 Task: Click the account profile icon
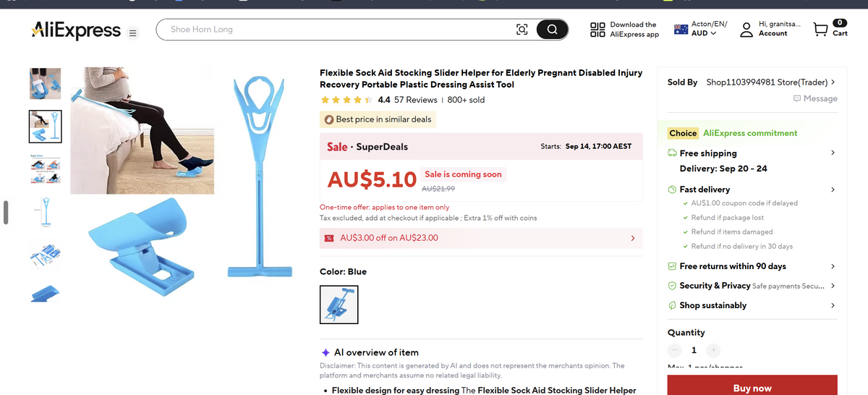pyautogui.click(x=746, y=29)
